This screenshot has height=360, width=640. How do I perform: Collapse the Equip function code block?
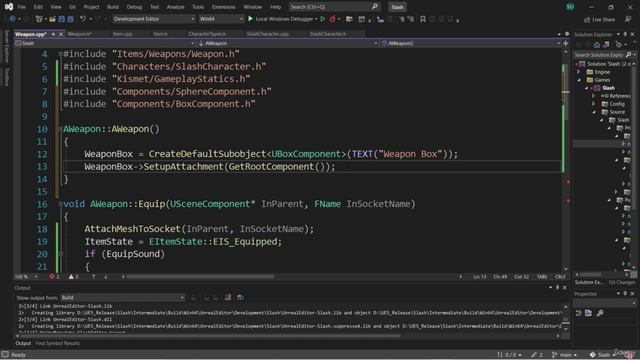click(60, 204)
